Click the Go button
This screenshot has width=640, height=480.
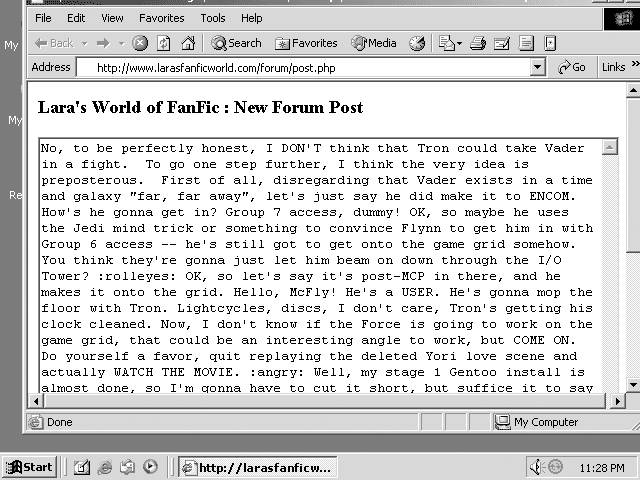[572, 67]
